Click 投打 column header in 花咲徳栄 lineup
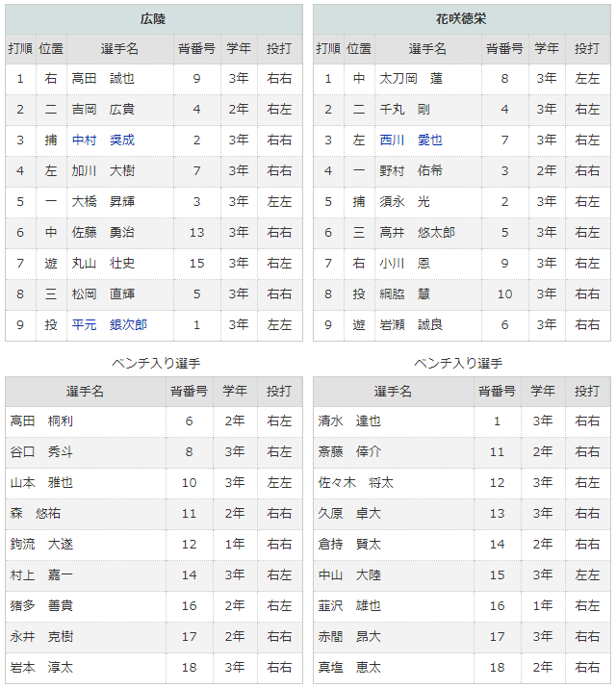 point(587,48)
